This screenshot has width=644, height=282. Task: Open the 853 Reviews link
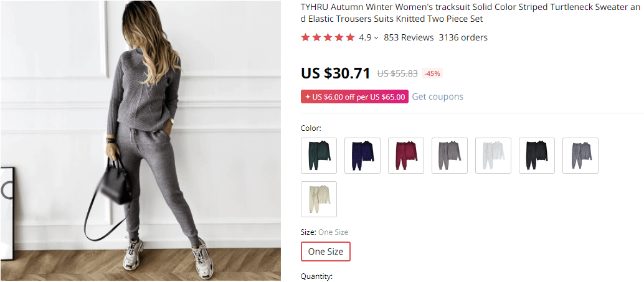pos(409,37)
